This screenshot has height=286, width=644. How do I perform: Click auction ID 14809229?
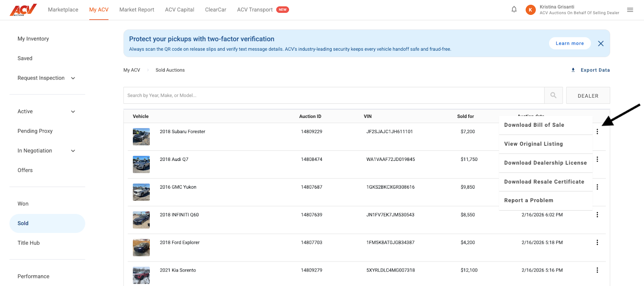(312, 132)
